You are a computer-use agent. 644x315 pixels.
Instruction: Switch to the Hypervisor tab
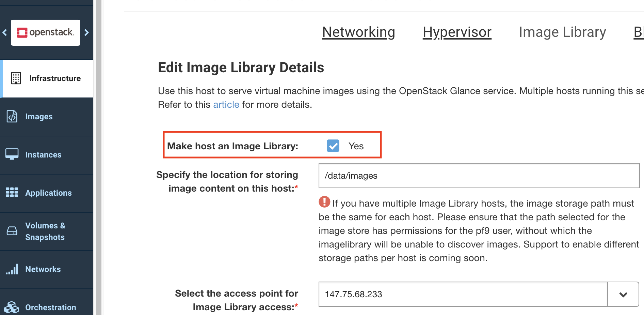tap(457, 32)
